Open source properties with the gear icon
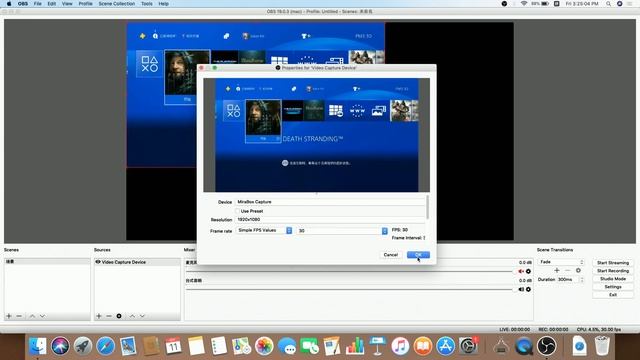The width and height of the screenshot is (640, 360). click(119, 316)
